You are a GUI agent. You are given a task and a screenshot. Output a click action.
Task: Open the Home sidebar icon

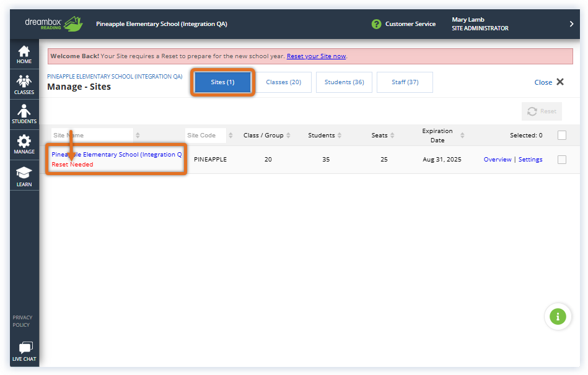24,54
